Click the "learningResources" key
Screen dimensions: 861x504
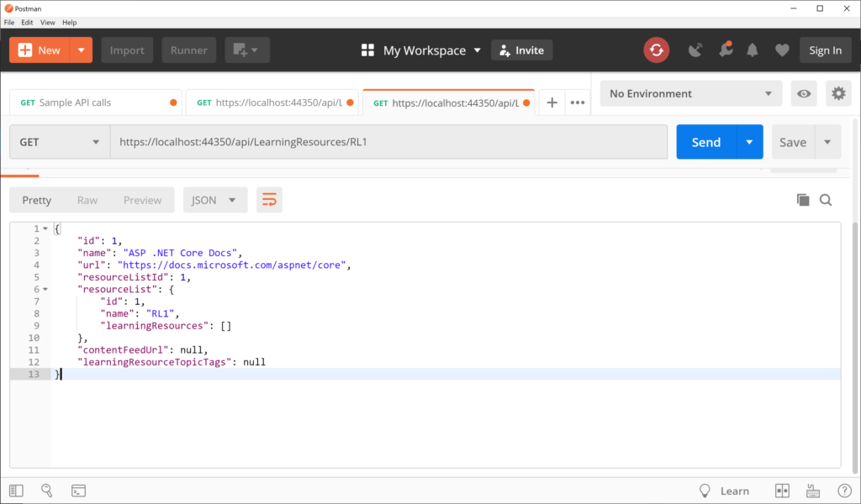point(155,326)
